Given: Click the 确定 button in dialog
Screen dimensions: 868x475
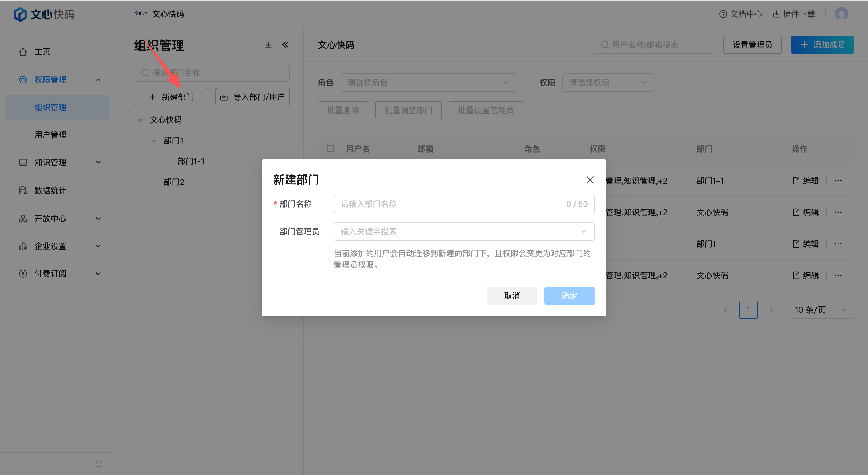Looking at the screenshot, I should pos(569,295).
